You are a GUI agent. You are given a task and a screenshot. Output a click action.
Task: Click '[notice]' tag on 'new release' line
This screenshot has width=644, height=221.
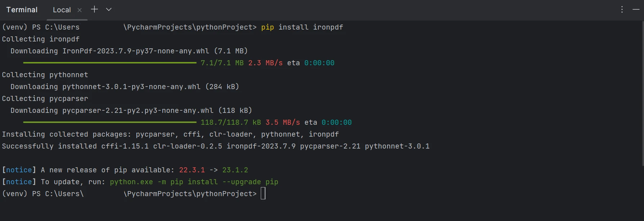[19, 170]
